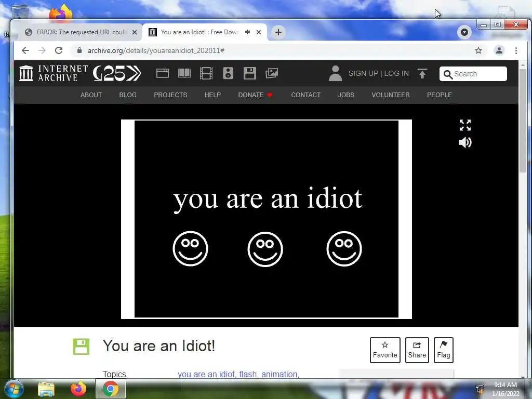The height and width of the screenshot is (399, 532).
Task: Click the Chrome taskbar button
Action: click(x=111, y=389)
